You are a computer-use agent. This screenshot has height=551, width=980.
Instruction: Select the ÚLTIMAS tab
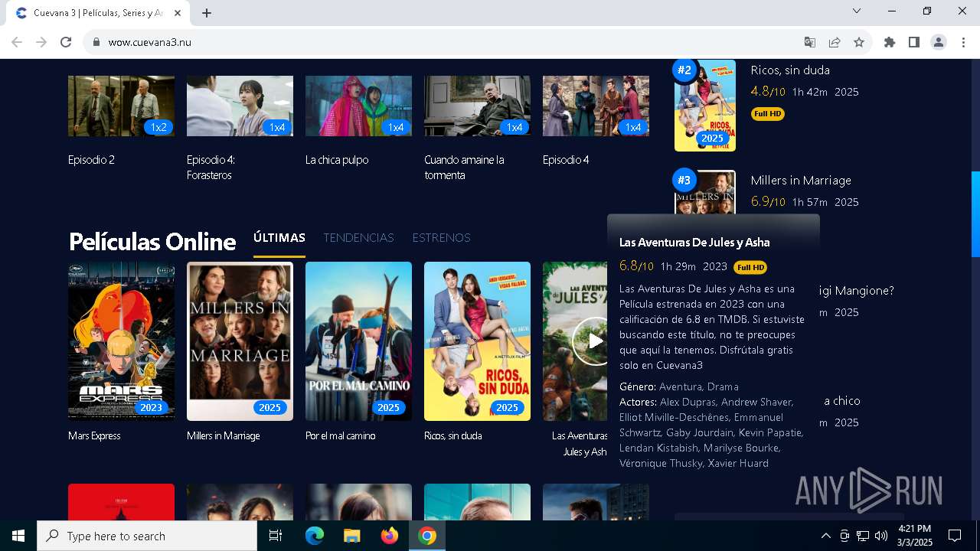[279, 238]
